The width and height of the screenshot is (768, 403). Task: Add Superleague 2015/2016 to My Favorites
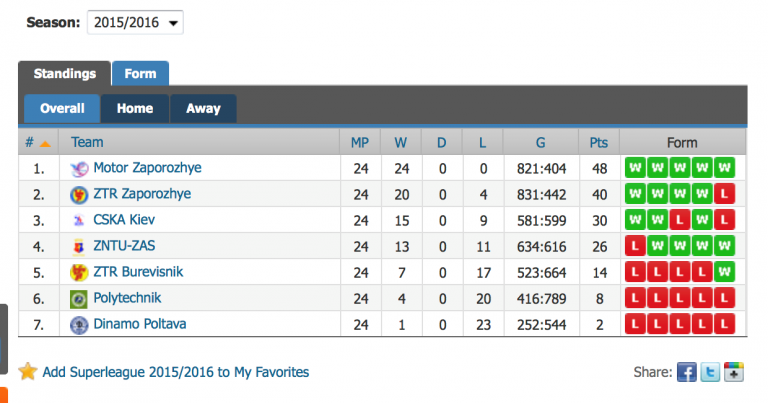pyautogui.click(x=176, y=372)
